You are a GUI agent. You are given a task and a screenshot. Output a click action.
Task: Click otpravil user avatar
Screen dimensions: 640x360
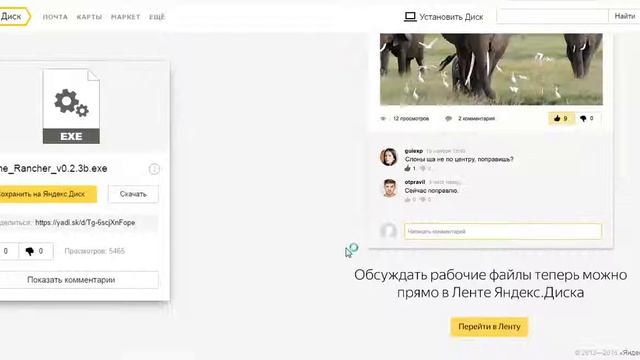click(389, 188)
